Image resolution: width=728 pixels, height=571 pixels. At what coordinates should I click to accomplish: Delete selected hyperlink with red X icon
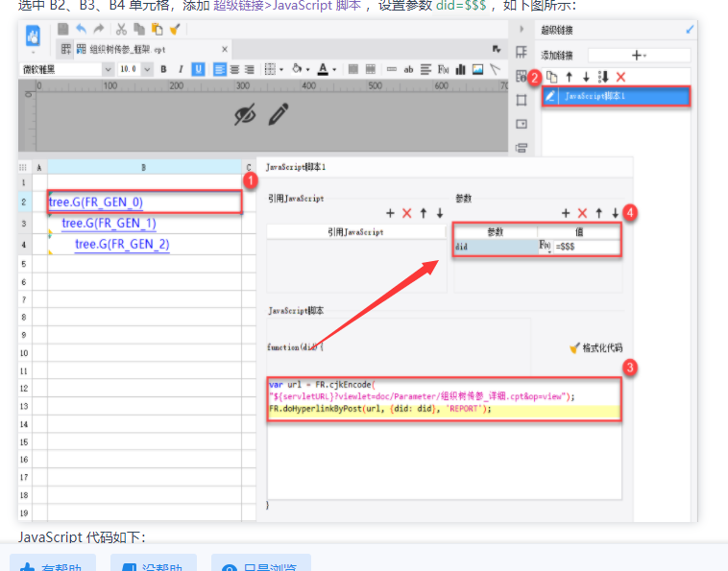[620, 77]
